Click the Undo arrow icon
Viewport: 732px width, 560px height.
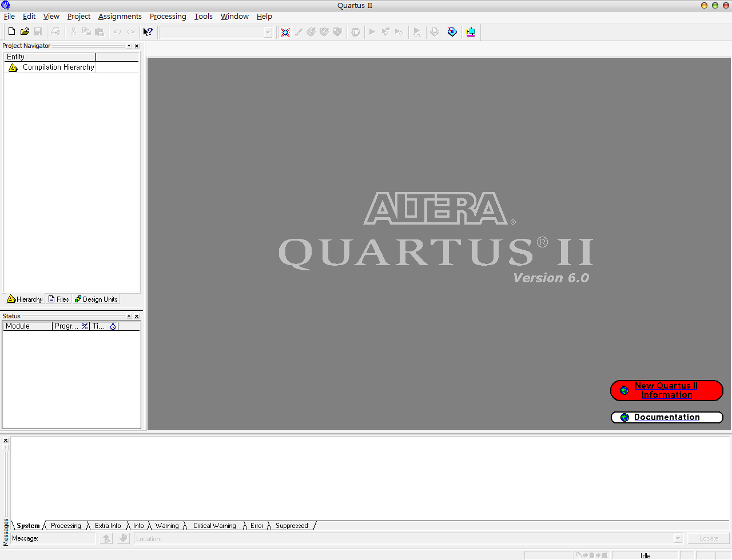point(117,32)
